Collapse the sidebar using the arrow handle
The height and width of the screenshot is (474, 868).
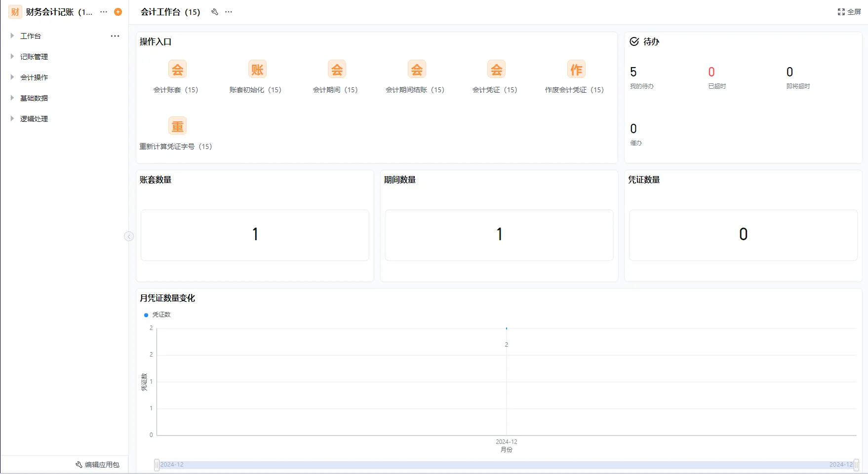[x=128, y=236]
